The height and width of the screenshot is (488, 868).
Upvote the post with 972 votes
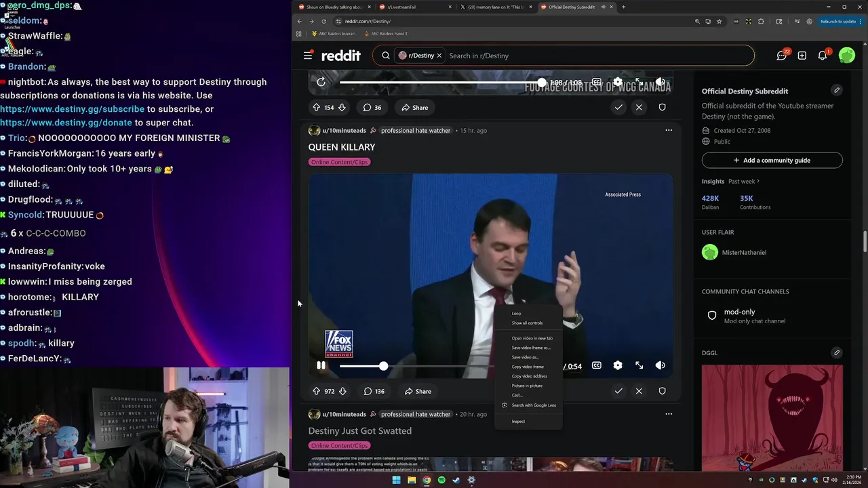pyautogui.click(x=316, y=391)
